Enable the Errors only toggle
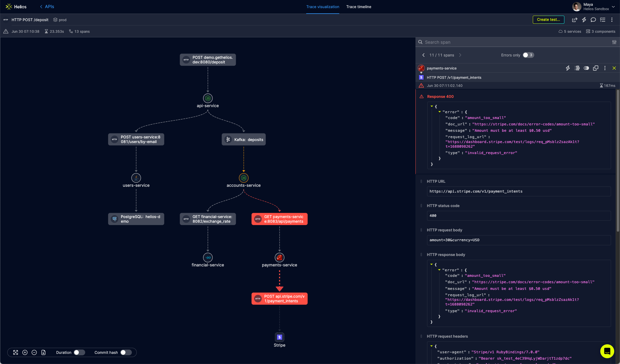This screenshot has width=620, height=364. click(x=528, y=55)
